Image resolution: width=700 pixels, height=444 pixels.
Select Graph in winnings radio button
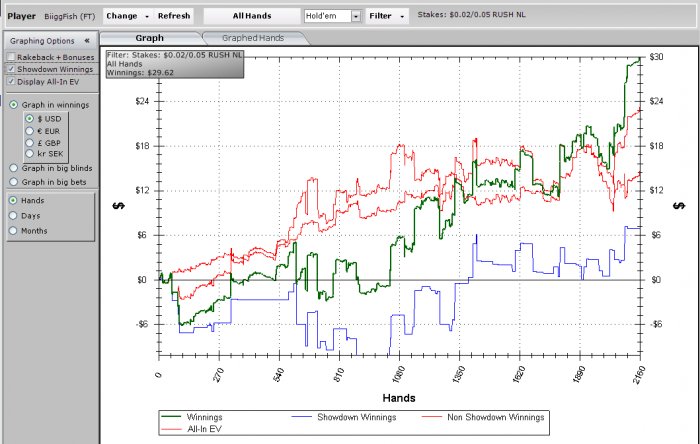14,105
